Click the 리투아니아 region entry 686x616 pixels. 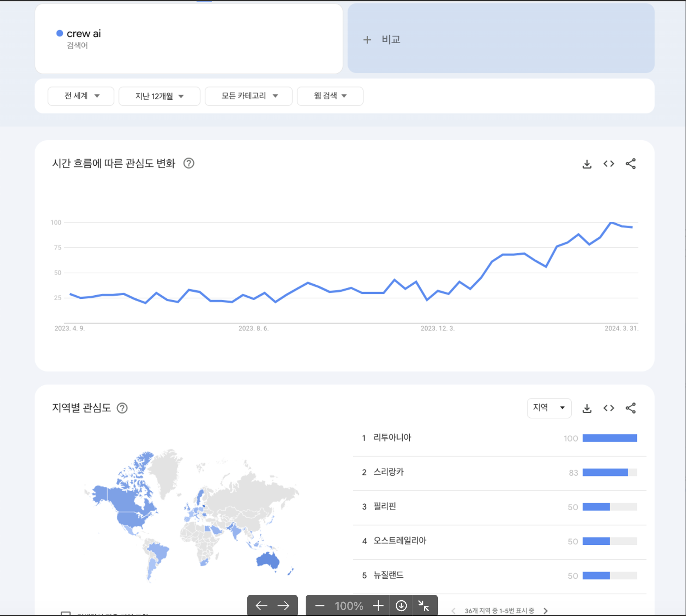(392, 438)
